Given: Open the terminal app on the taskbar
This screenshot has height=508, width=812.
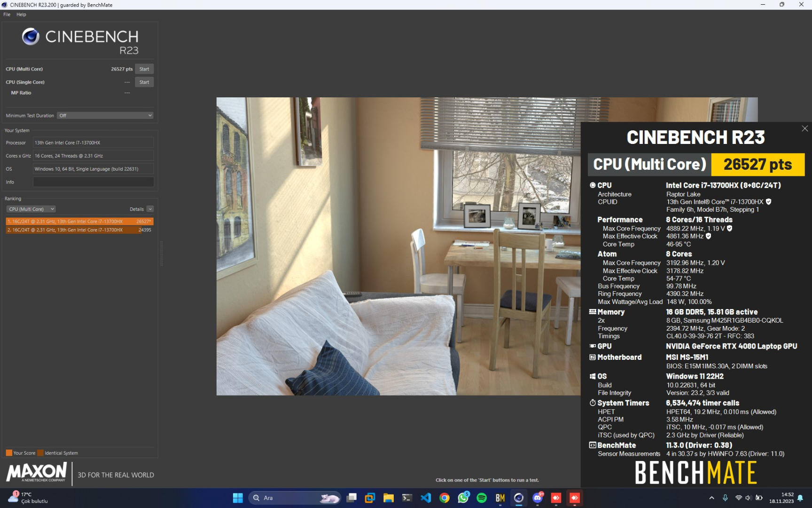Looking at the screenshot, I should (x=407, y=498).
